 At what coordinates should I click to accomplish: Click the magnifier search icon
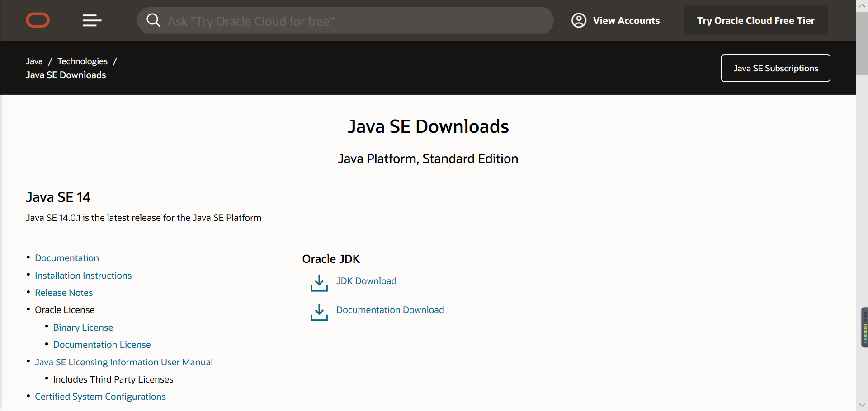pos(153,20)
